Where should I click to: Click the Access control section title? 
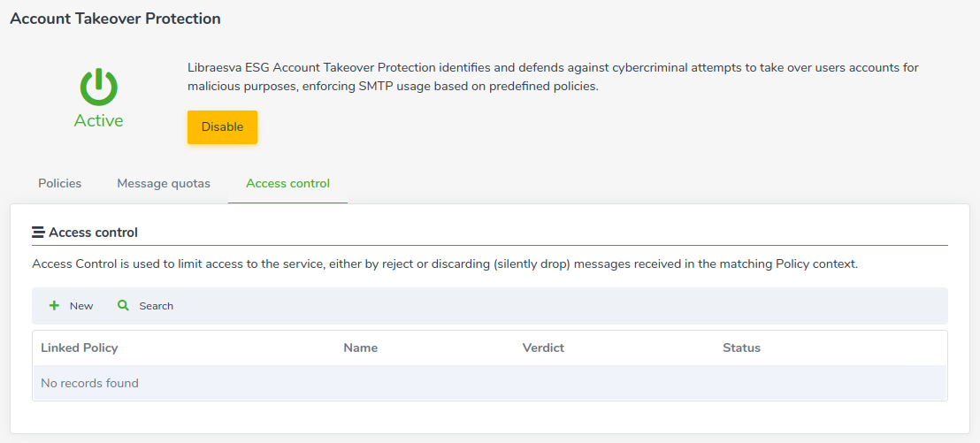pyautogui.click(x=93, y=233)
